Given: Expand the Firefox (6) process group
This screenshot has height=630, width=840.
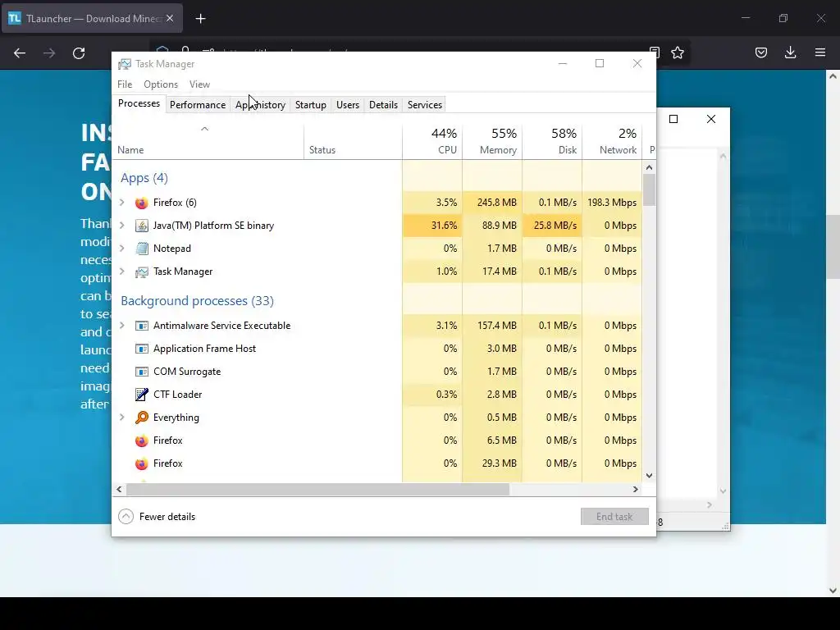Looking at the screenshot, I should [122, 203].
